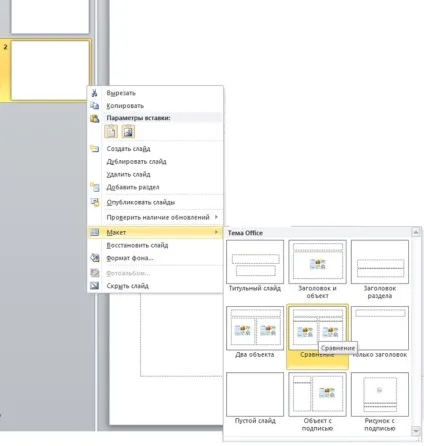Viewport: 424px width, 446px height.
Task: Click the layout icon beside Макет
Action: point(95,232)
